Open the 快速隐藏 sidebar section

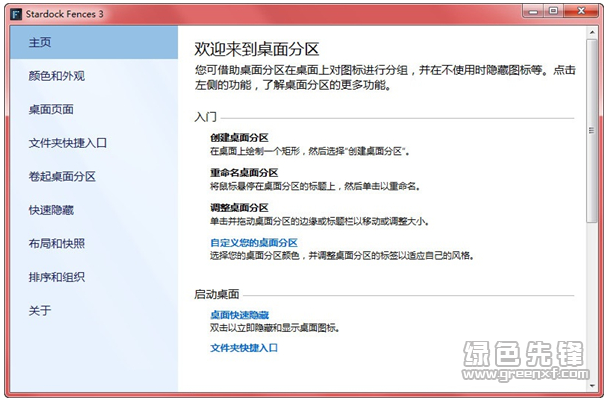[x=94, y=210]
